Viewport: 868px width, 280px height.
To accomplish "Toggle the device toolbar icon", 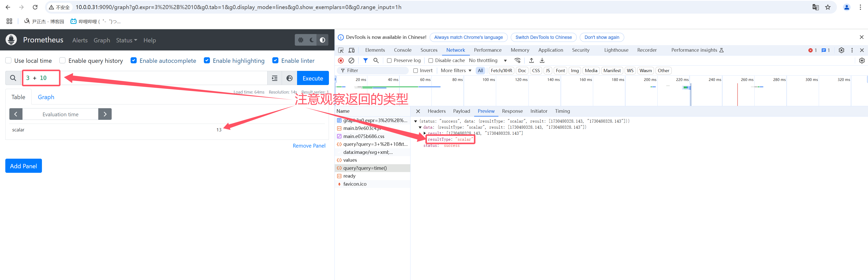I will pos(351,50).
